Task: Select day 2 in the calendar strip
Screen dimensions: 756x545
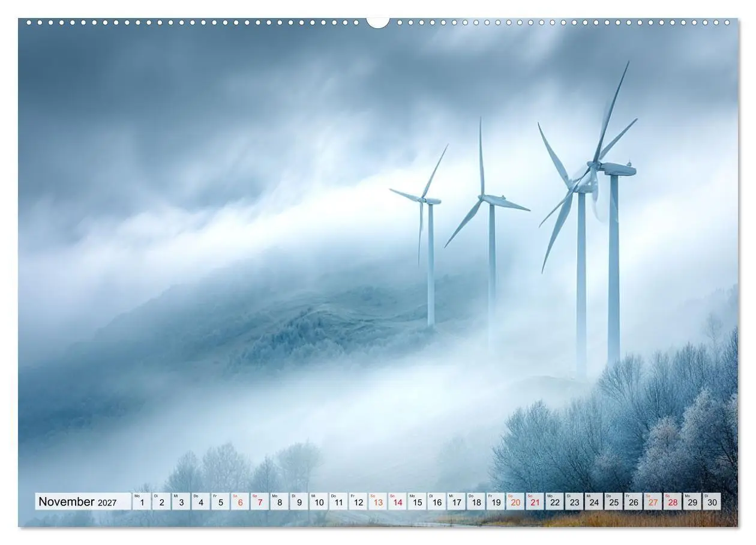Action: coord(161,502)
